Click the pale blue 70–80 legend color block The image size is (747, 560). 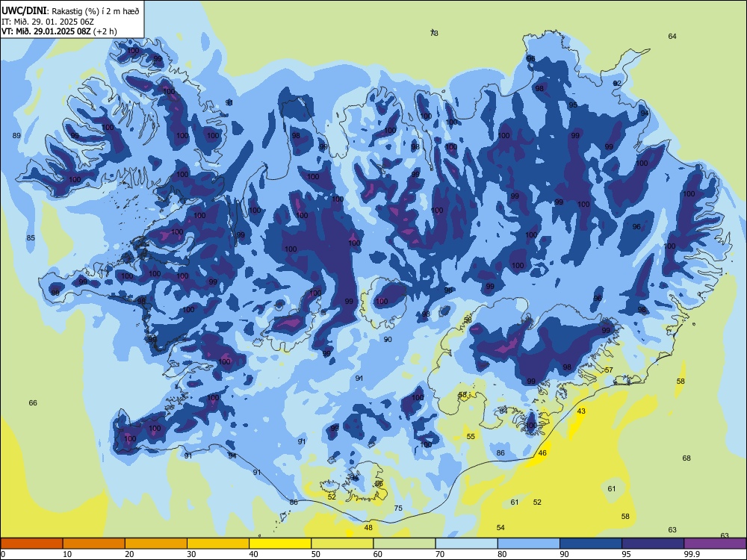466,544
